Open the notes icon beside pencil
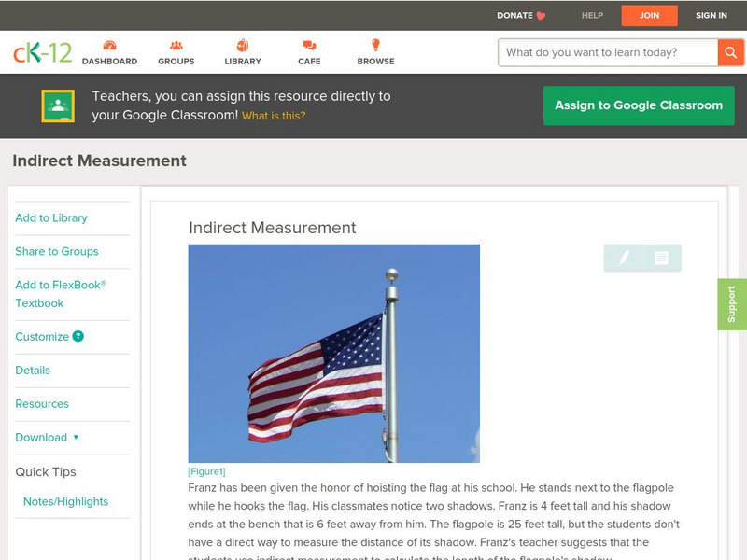 (661, 258)
